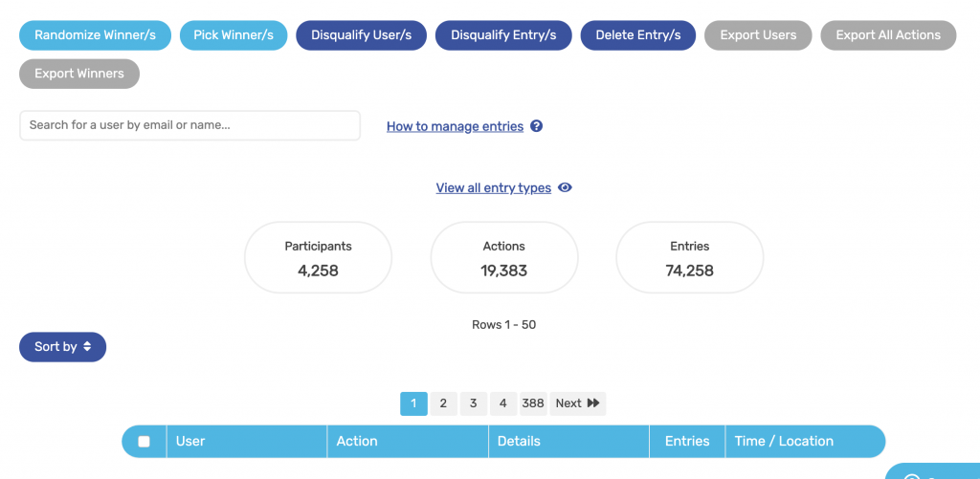Select Export All Actions
The height and width of the screenshot is (479, 980).
point(888,35)
